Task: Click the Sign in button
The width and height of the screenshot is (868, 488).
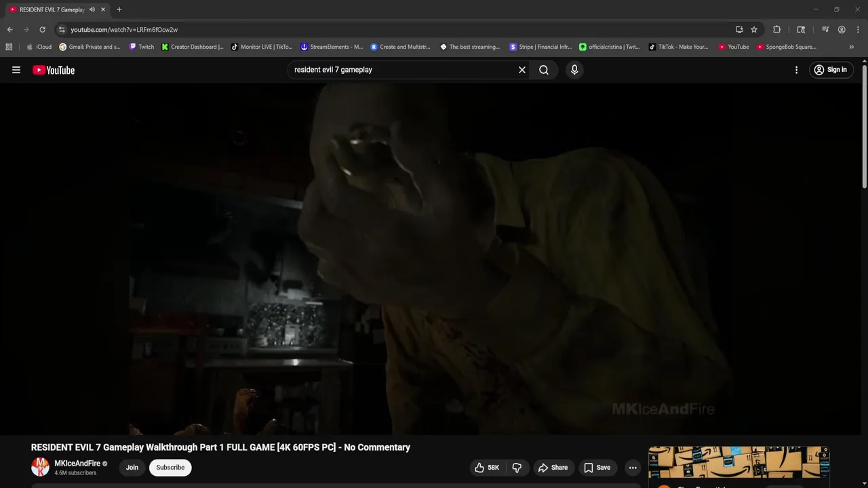Action: [830, 70]
